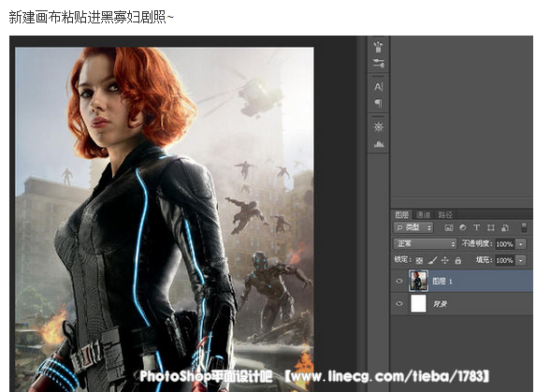This screenshot has height=392, width=536.
Task: Hide the 背景 layer eye icon
Action: (399, 303)
